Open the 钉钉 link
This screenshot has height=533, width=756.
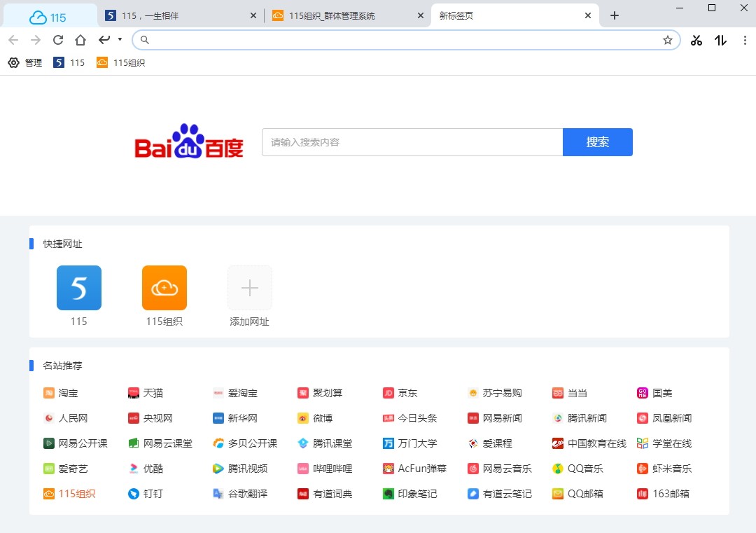[x=146, y=494]
